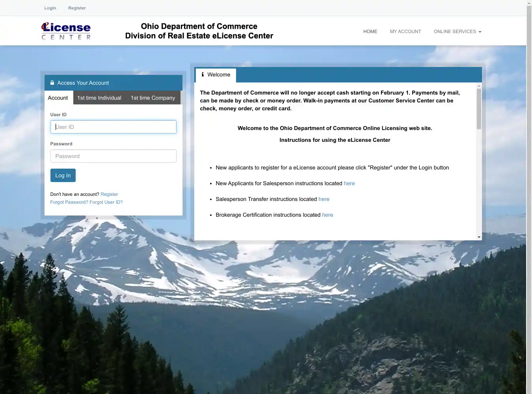The height and width of the screenshot is (394, 532).
Task: Click the Register link in top bar
Action: click(77, 8)
